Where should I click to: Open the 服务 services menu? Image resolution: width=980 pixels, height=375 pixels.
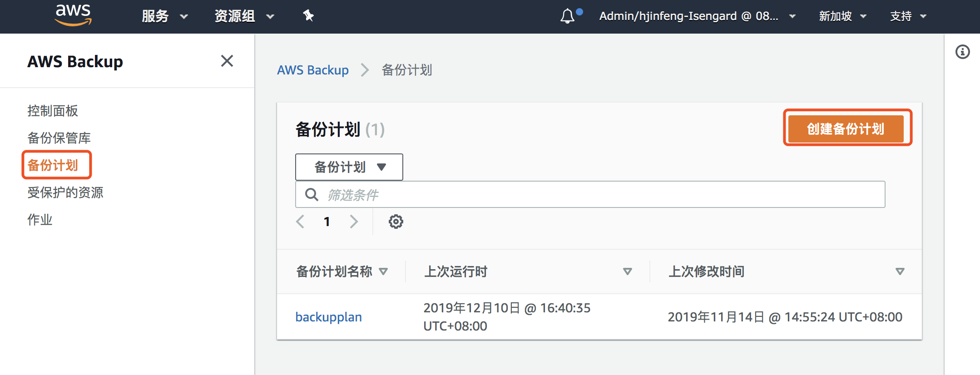164,16
